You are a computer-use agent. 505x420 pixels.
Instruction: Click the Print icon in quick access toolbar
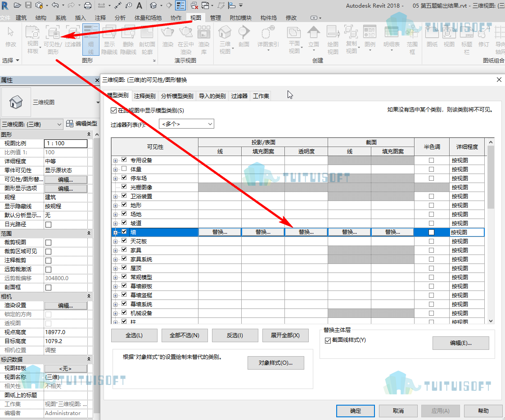[x=88, y=5]
